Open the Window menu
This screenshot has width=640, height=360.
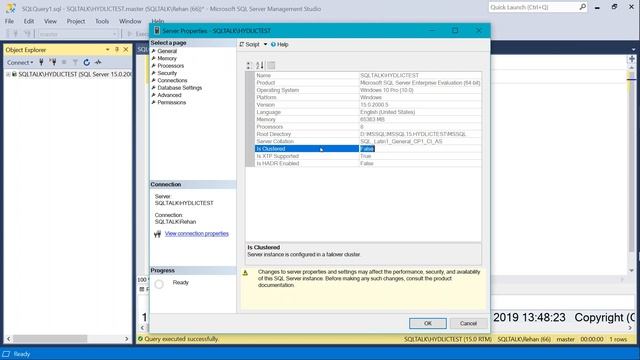pyautogui.click(x=130, y=21)
